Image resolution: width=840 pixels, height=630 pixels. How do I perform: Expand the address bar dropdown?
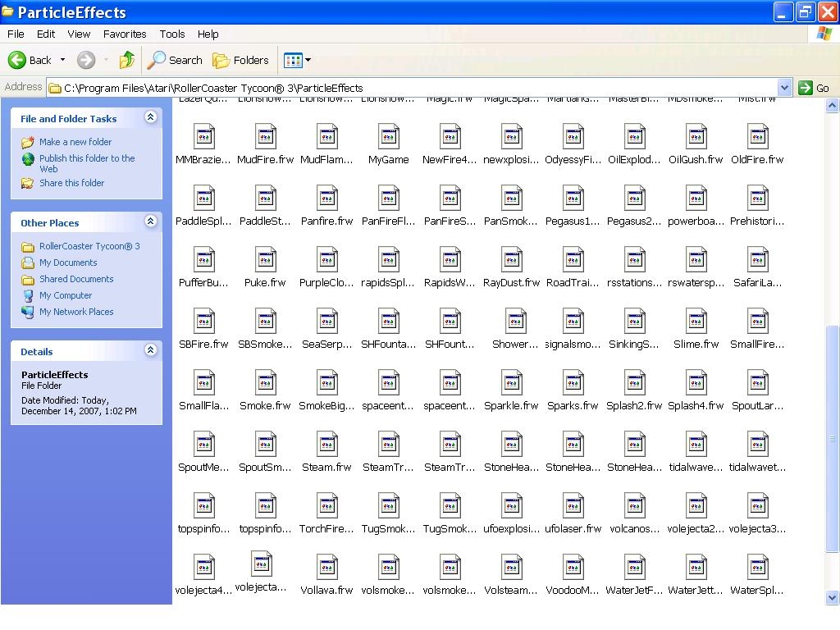[x=784, y=88]
